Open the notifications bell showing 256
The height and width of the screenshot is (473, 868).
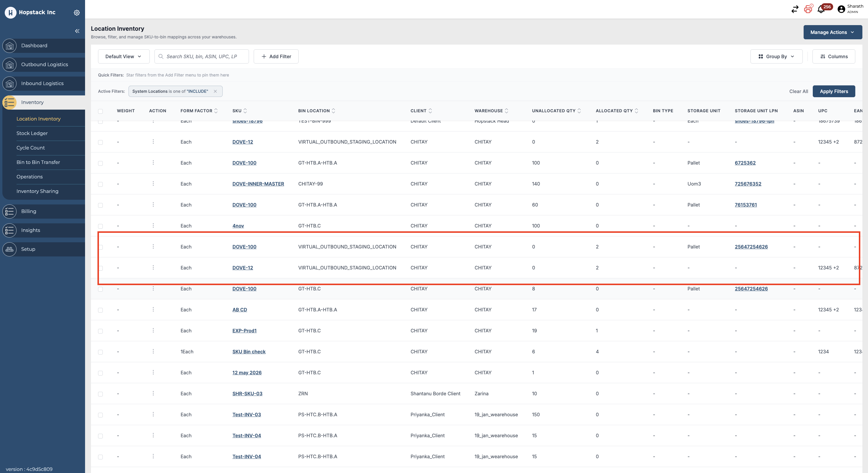click(x=821, y=9)
